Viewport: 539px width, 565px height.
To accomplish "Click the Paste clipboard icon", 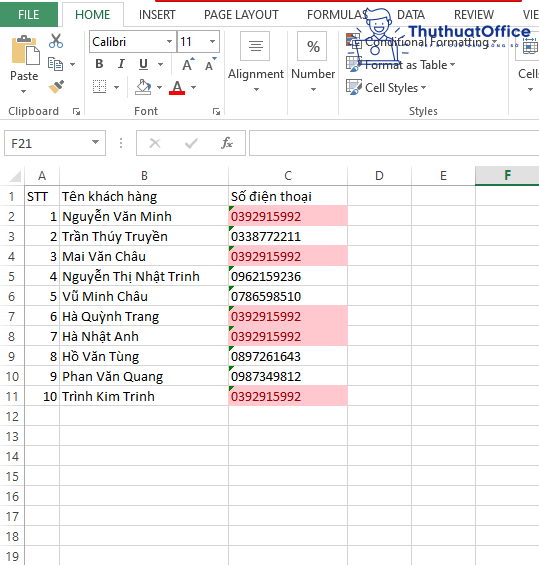I will coord(25,50).
